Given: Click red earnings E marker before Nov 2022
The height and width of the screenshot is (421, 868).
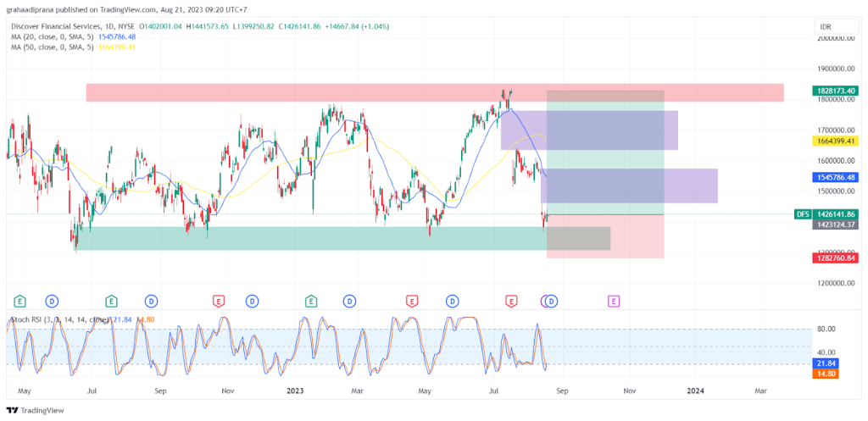Looking at the screenshot, I should (x=220, y=301).
